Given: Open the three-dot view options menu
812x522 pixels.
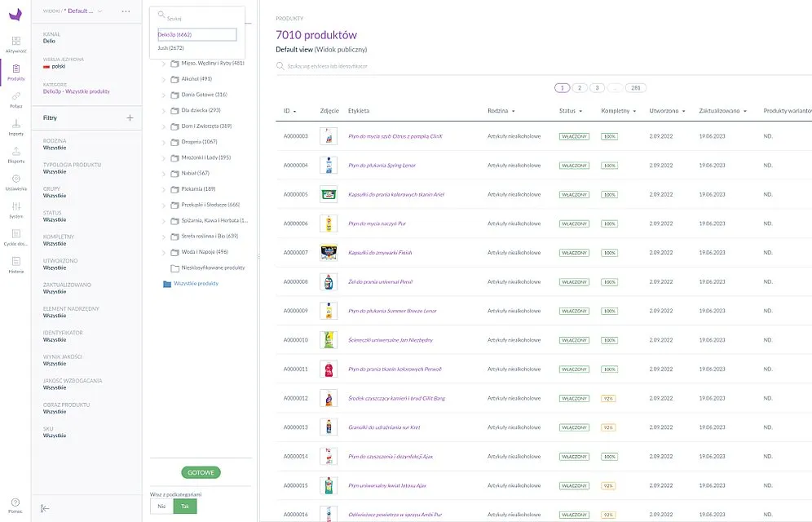Looking at the screenshot, I should [x=126, y=11].
